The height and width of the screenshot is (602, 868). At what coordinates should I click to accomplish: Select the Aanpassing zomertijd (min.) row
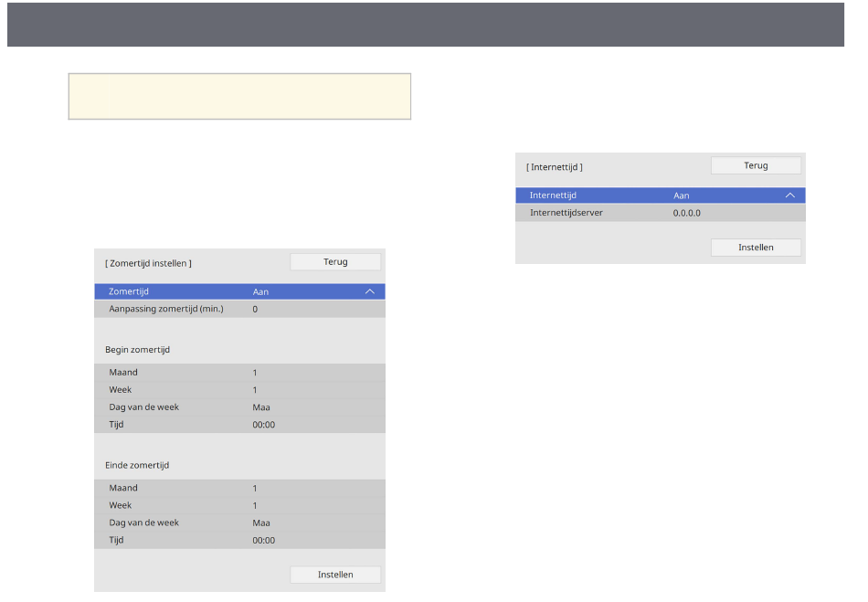(x=239, y=309)
